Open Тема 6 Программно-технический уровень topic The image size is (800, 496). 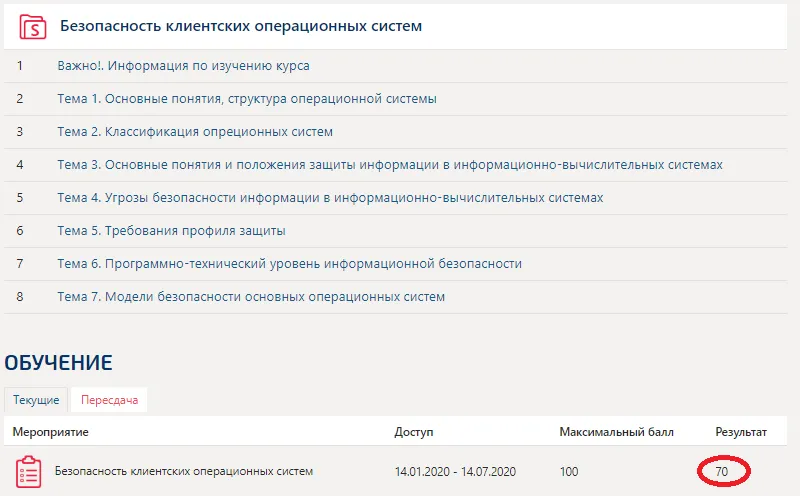[x=290, y=264]
